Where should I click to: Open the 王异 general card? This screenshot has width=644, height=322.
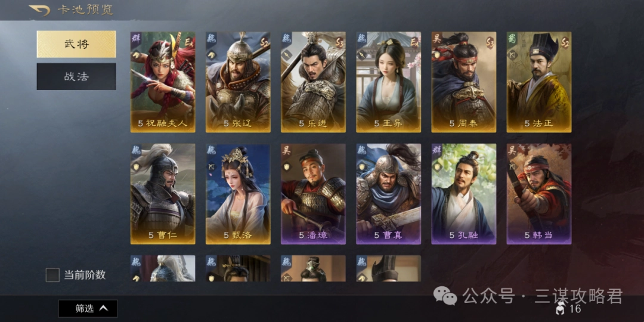click(x=388, y=82)
